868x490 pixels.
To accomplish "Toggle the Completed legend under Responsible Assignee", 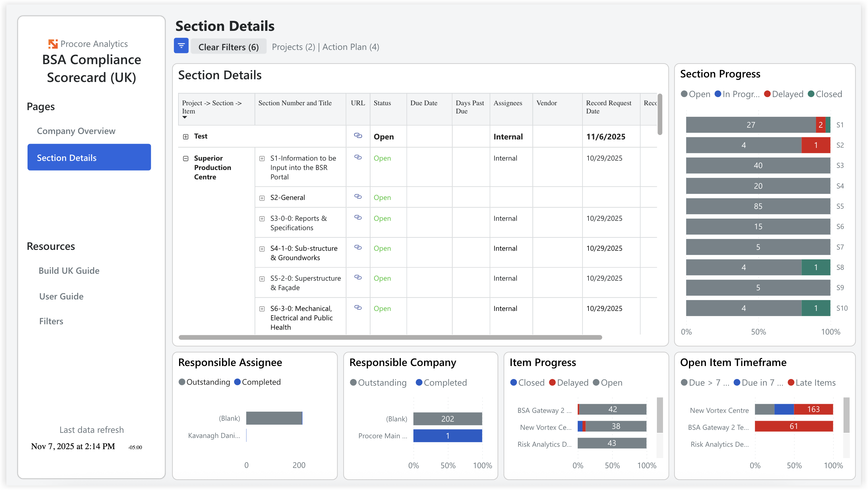I will [x=257, y=382].
